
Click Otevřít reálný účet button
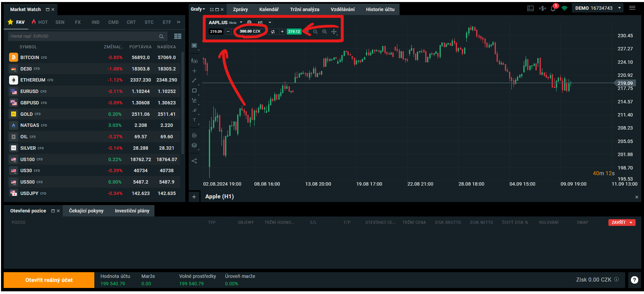coord(49,280)
